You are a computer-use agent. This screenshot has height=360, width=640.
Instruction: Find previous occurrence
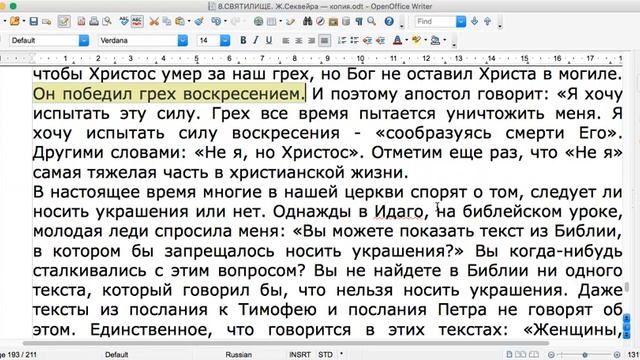(x=487, y=21)
